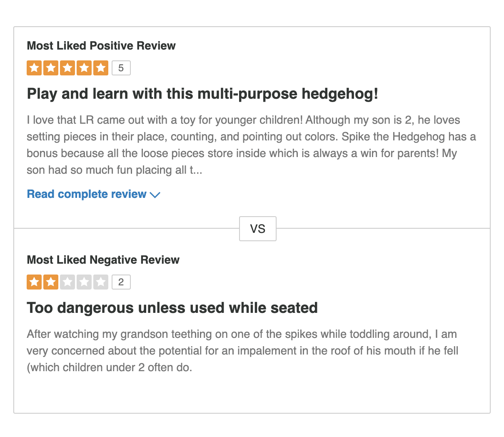This screenshot has height=437, width=504.
Task: Click the second orange star in negative rating
Action: click(x=51, y=282)
